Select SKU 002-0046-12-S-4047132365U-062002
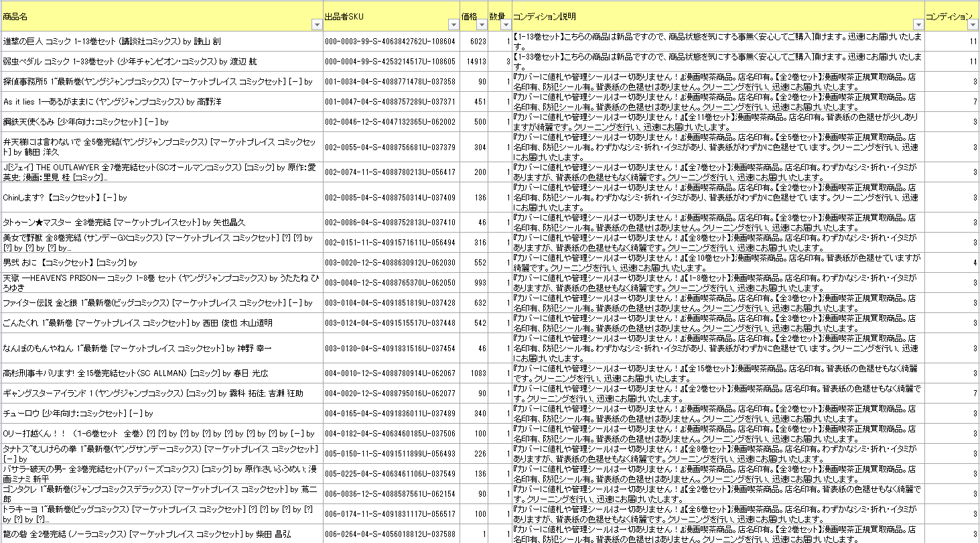 391,122
